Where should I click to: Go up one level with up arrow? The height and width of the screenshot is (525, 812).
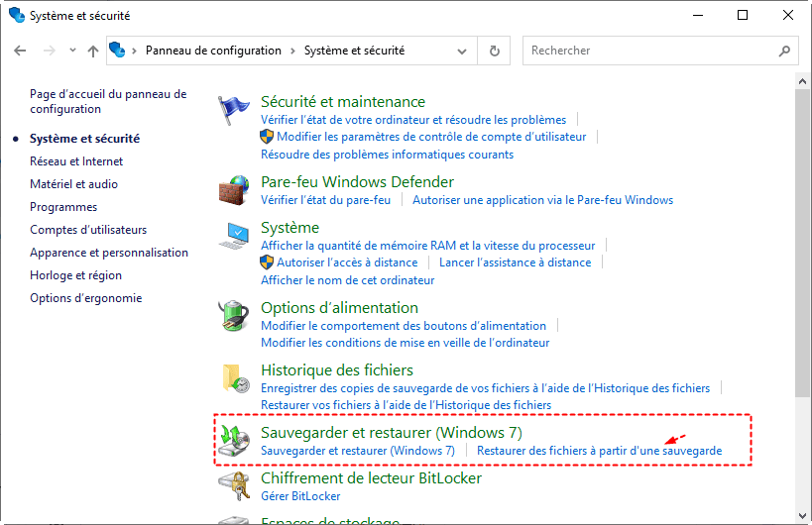click(93, 51)
